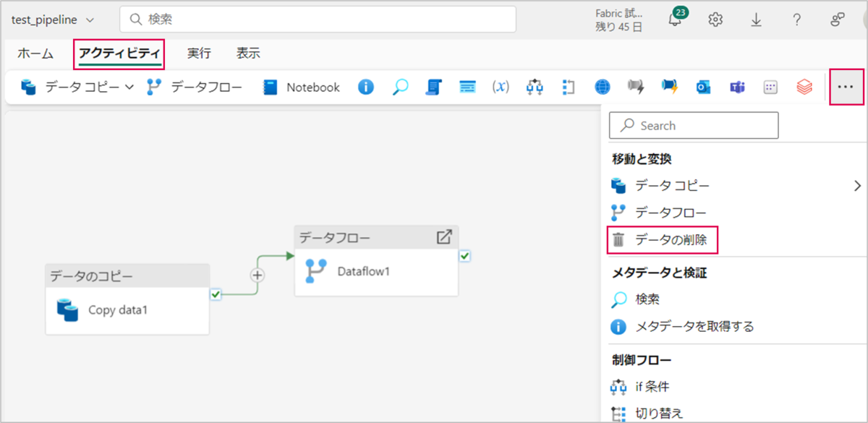The width and height of the screenshot is (868, 423).
Task: Click the Switch activity icon in toolbar
Action: [x=569, y=87]
